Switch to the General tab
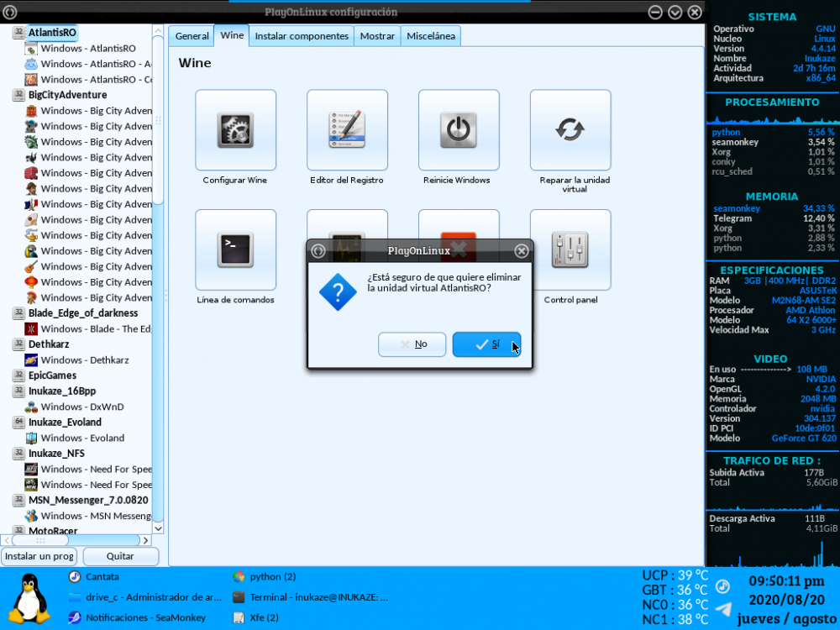This screenshot has height=630, width=840. click(x=192, y=36)
